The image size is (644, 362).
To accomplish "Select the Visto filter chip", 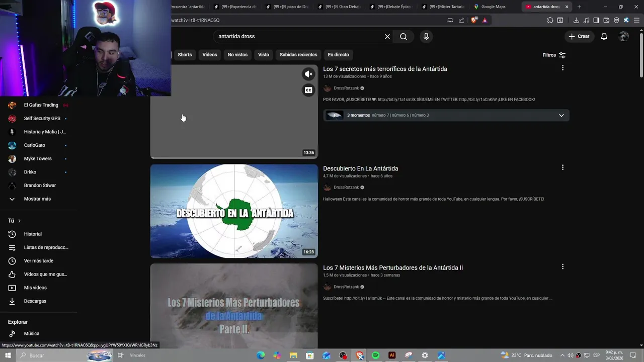I will [264, 55].
